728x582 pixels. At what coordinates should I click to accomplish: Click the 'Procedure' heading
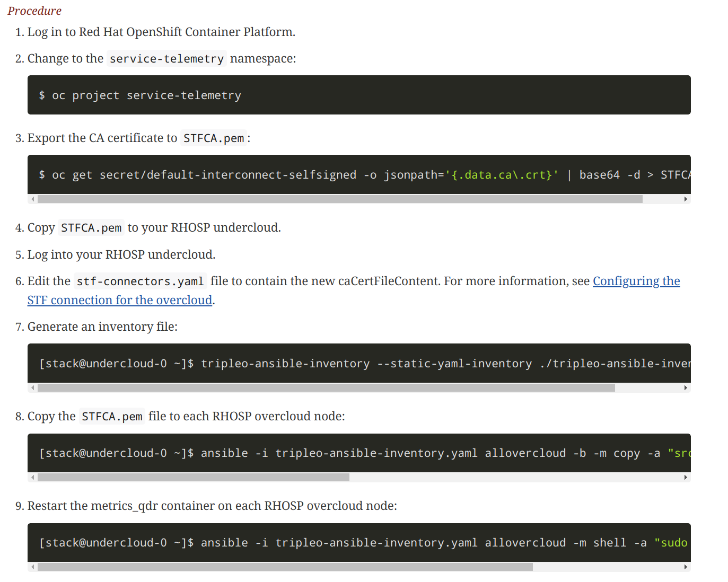34,11
